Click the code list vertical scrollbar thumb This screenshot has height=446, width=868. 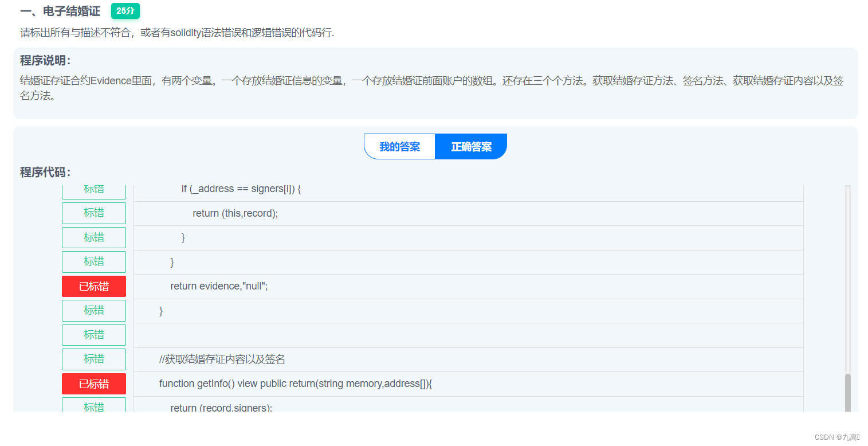(848, 393)
